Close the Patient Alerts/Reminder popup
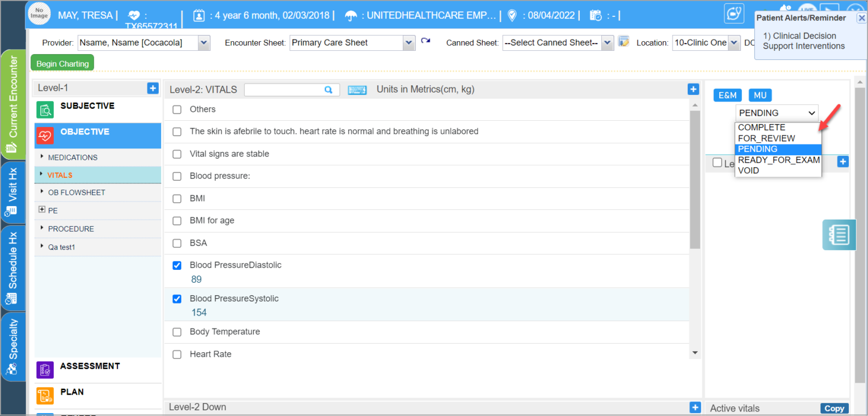 [861, 18]
